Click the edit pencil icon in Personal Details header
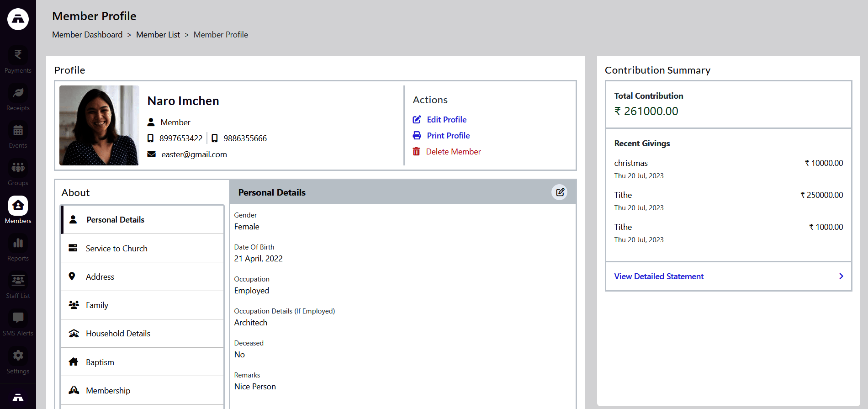The height and width of the screenshot is (409, 868). coord(560,192)
